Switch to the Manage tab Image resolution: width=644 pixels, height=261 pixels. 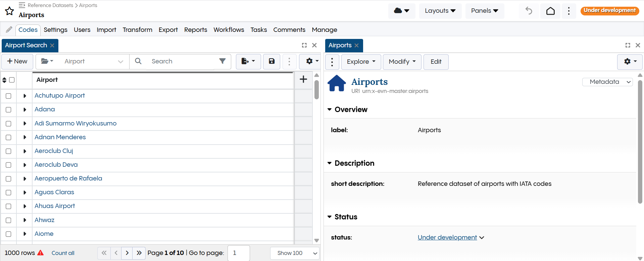point(325,30)
